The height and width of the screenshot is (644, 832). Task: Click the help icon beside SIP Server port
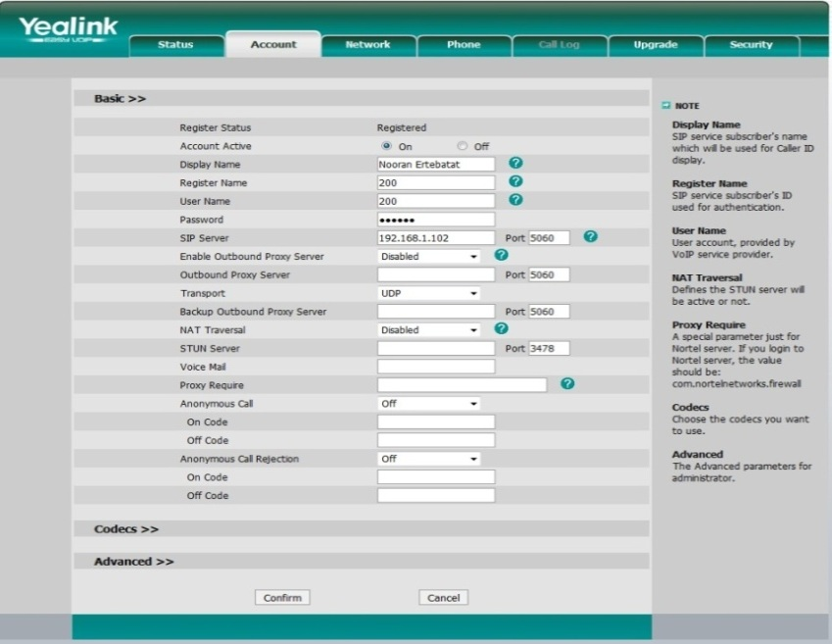click(590, 236)
